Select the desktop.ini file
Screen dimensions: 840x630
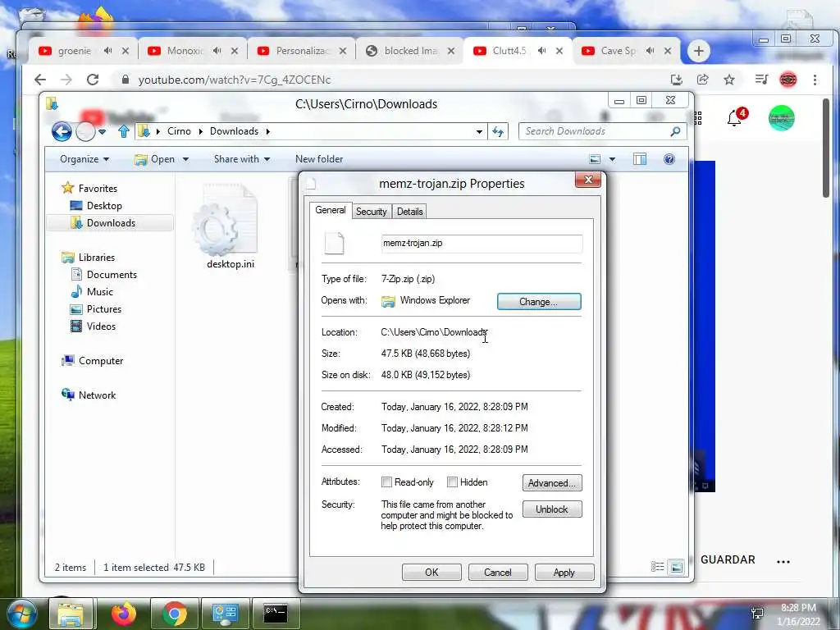pyautogui.click(x=231, y=226)
